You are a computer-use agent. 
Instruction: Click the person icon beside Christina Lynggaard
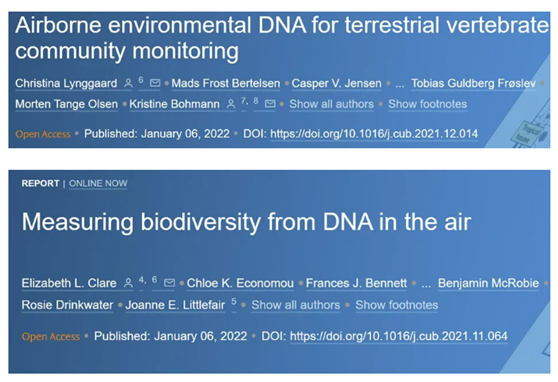click(128, 83)
